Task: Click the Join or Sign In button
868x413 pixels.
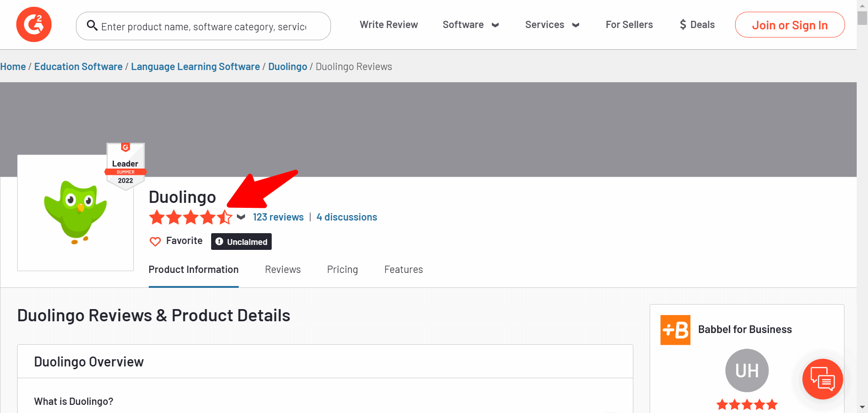Action: point(789,25)
